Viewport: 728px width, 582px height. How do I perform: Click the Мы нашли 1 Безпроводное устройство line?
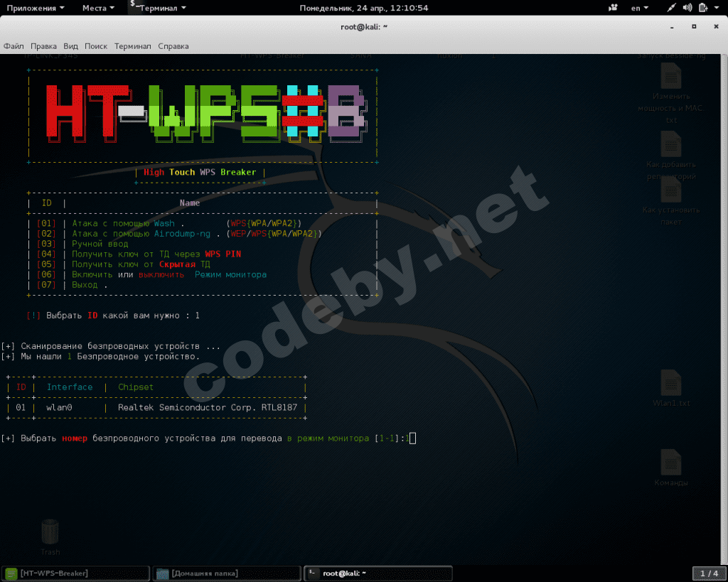click(x=100, y=357)
